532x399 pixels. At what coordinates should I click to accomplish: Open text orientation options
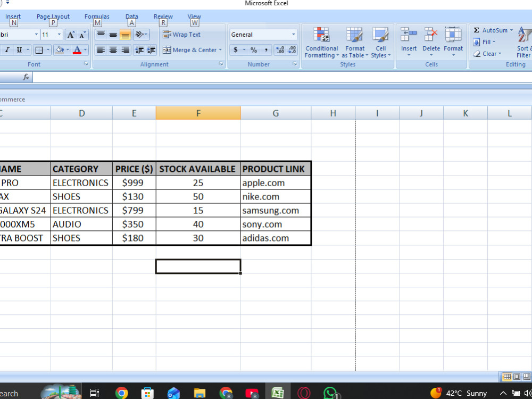(141, 35)
